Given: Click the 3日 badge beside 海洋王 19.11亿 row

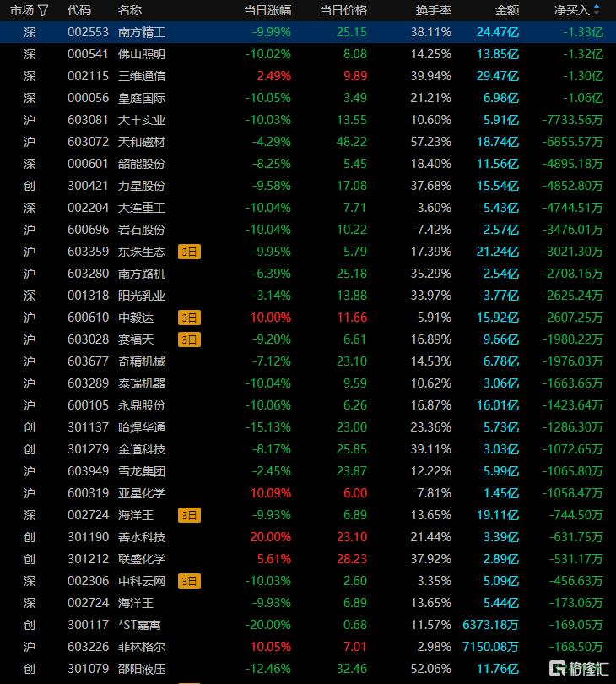Looking at the screenshot, I should (x=189, y=515).
